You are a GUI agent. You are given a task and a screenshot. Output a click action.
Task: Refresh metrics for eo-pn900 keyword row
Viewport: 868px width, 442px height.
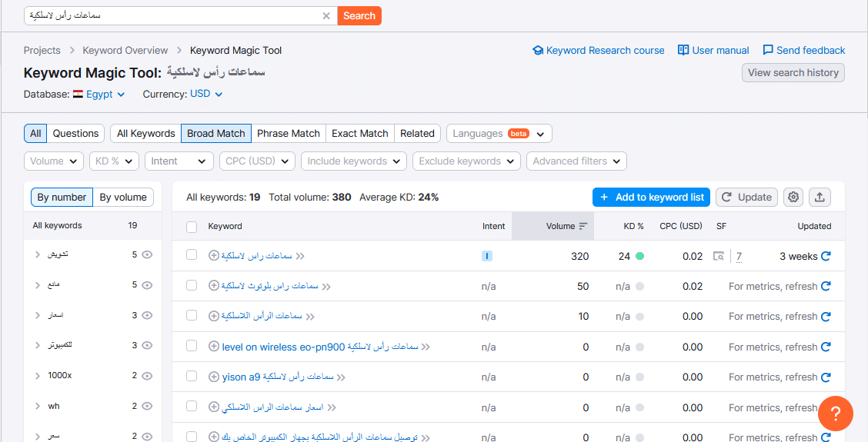pyautogui.click(x=826, y=347)
